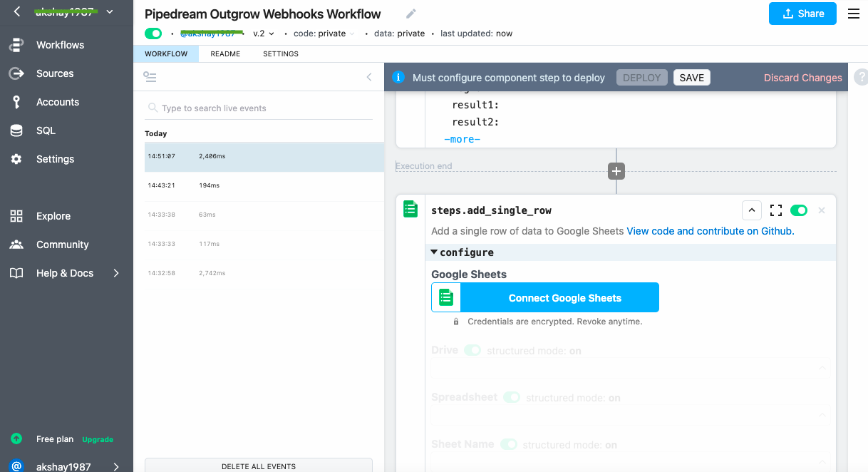Expand output with -more- link

(462, 139)
